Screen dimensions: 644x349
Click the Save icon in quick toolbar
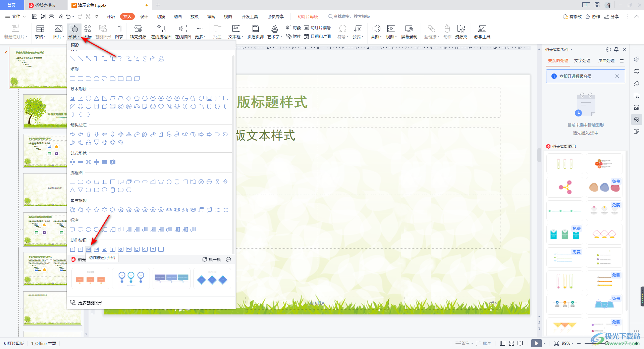35,16
